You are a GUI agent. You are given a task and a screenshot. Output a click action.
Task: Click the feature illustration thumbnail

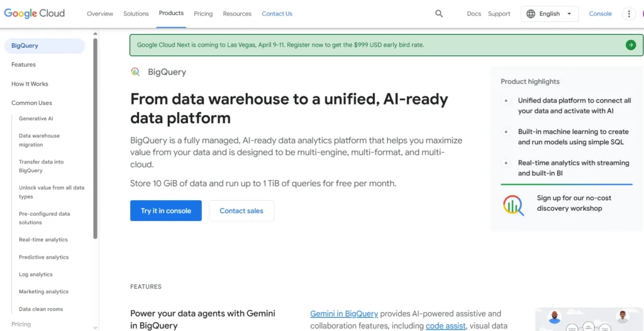[589, 320]
